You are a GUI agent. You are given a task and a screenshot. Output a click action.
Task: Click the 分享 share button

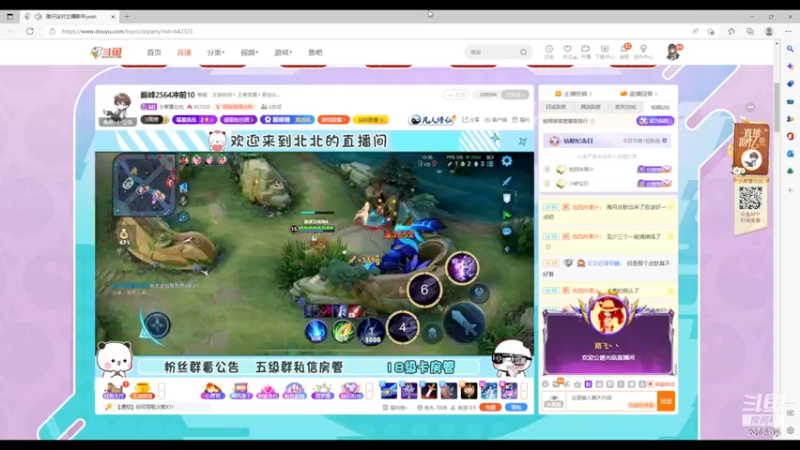(x=471, y=120)
